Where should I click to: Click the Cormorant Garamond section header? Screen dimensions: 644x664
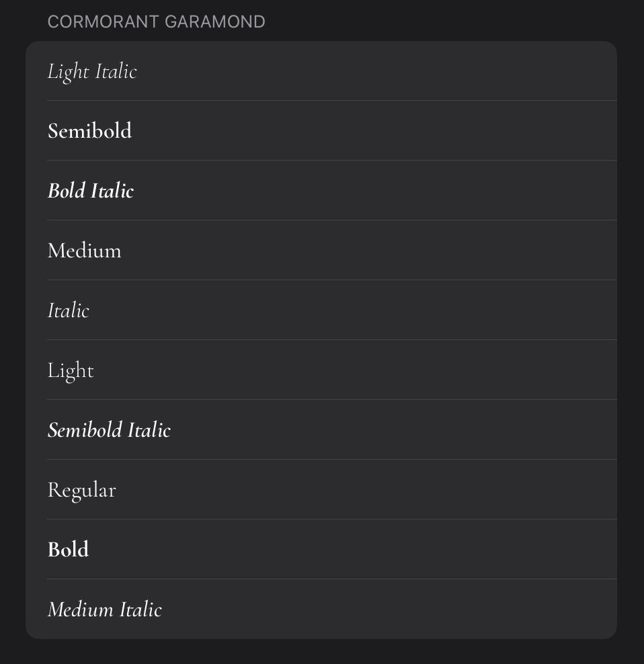coord(156,22)
